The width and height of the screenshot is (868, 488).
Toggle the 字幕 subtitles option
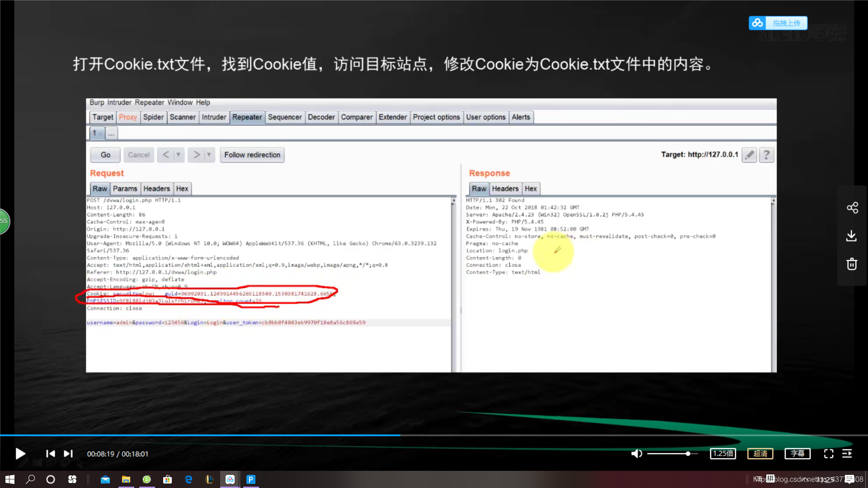[x=797, y=454]
